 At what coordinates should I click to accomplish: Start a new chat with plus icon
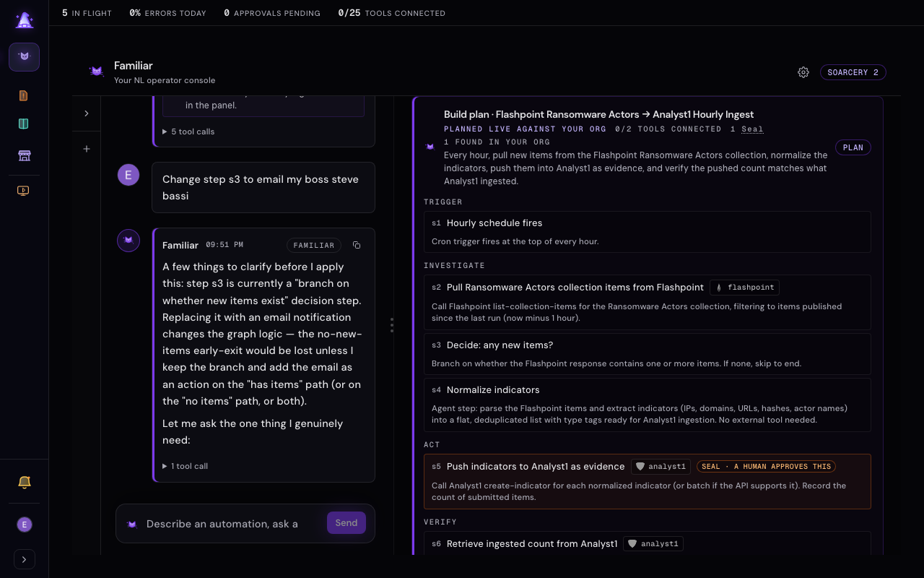pos(87,149)
